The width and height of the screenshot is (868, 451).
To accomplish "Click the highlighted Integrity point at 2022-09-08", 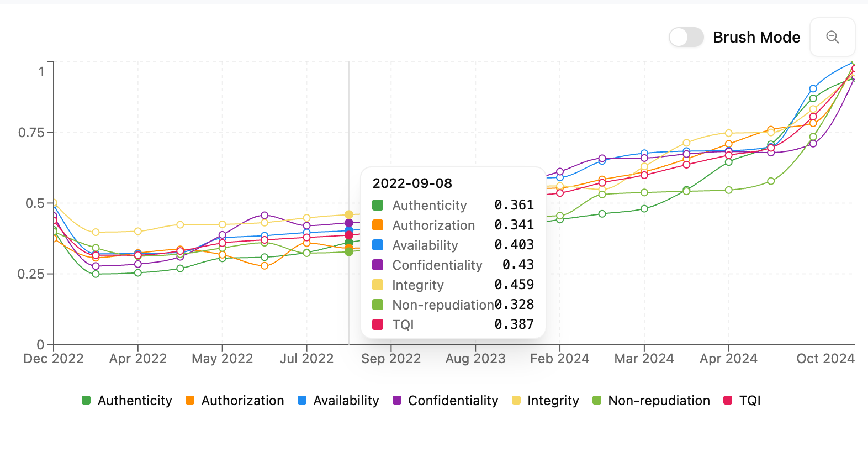I will (x=349, y=214).
